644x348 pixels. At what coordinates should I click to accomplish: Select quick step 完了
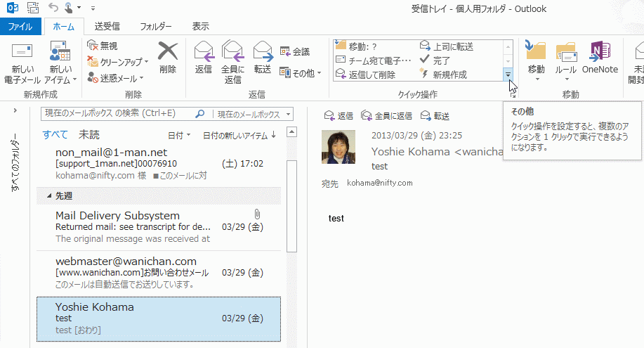tap(435, 60)
